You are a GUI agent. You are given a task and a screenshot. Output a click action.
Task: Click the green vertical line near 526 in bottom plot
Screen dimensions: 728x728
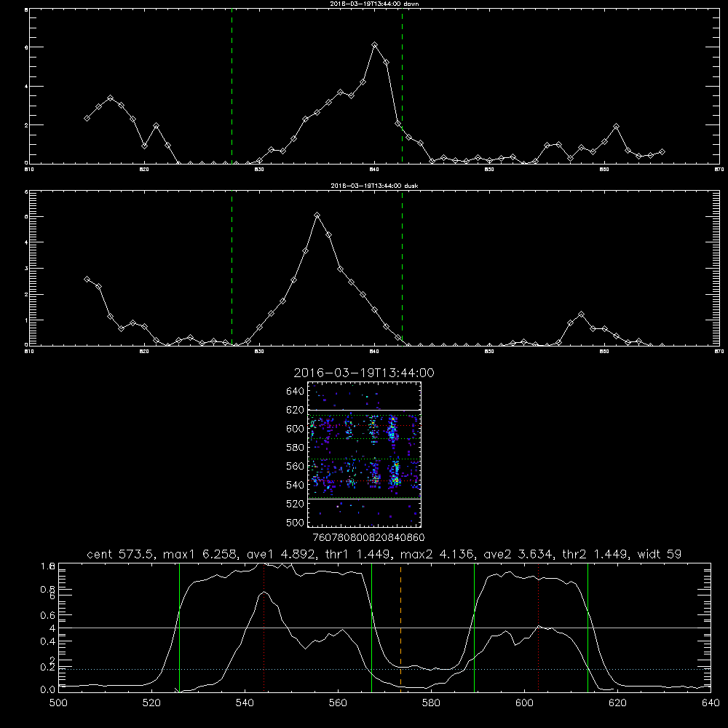coord(179,628)
